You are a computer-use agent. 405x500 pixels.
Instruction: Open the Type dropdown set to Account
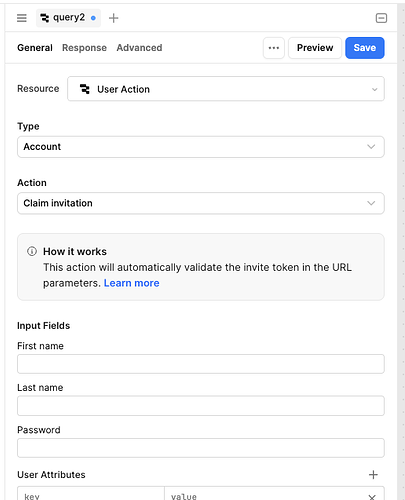(x=201, y=147)
